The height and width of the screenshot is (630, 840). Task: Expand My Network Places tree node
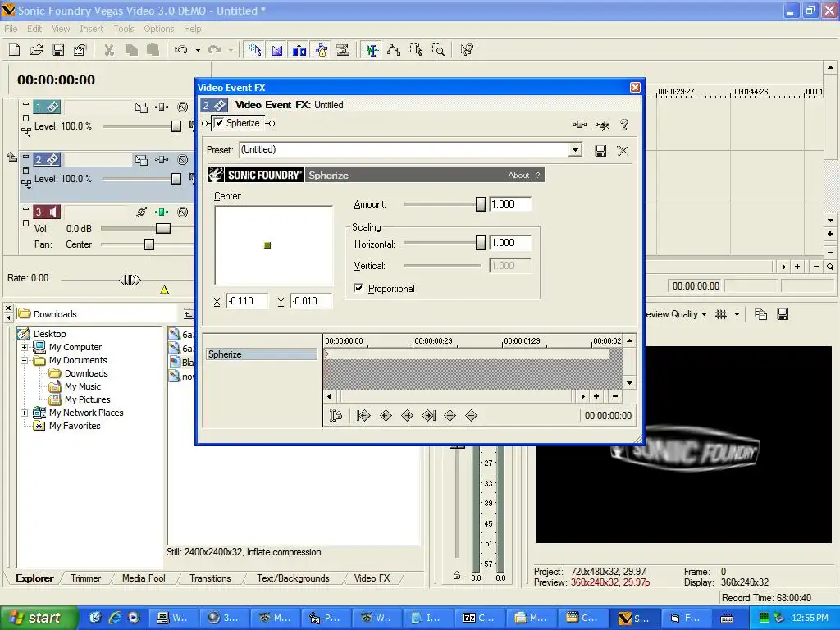[24, 413]
